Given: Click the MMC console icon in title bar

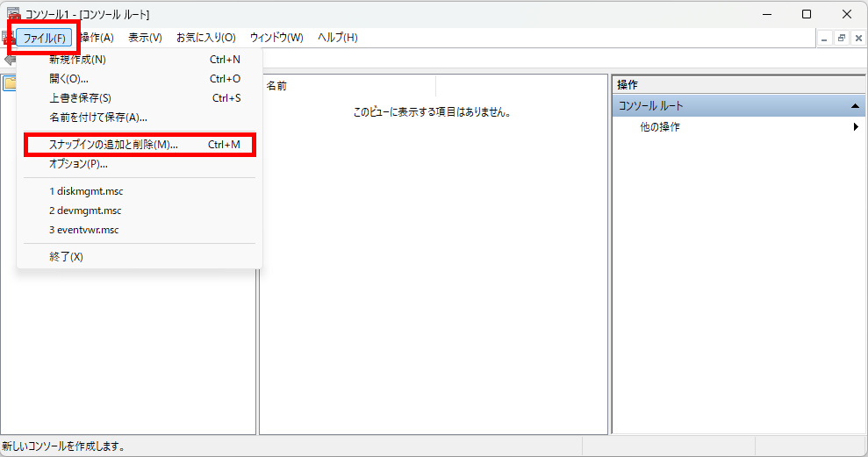Looking at the screenshot, I should 13,15.
